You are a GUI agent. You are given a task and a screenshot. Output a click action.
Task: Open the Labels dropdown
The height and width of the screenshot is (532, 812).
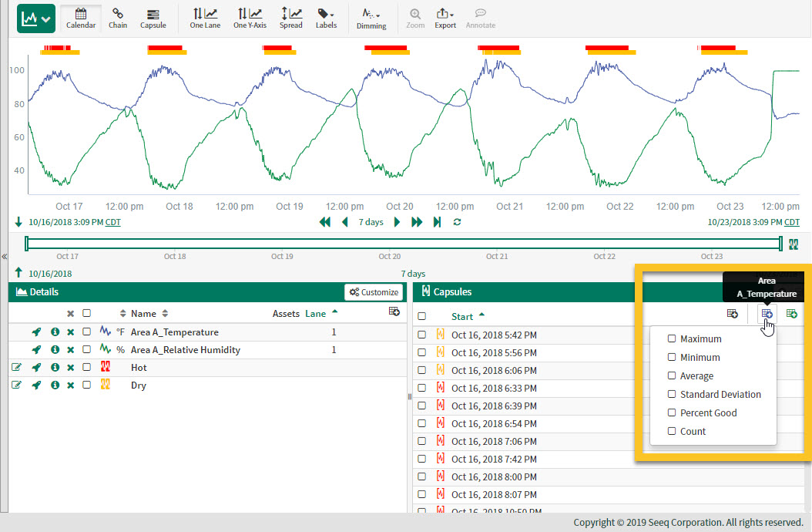point(326,18)
